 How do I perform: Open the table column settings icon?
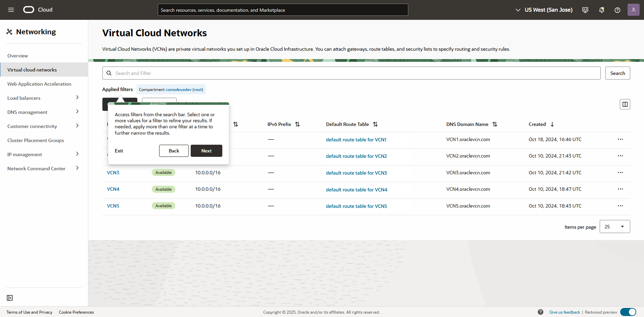(625, 104)
